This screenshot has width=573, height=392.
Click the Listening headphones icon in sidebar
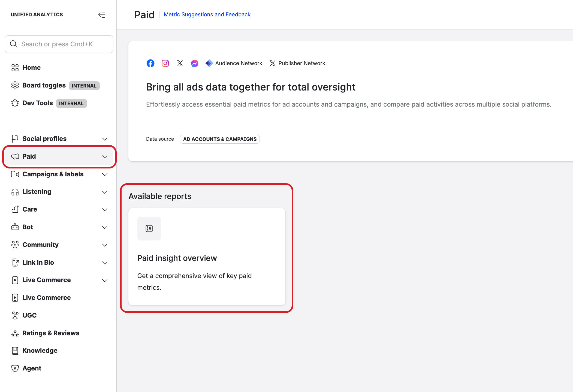[x=15, y=192]
